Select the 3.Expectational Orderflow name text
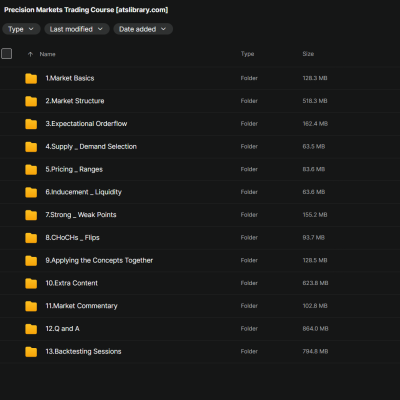The image size is (400, 400). click(x=86, y=124)
